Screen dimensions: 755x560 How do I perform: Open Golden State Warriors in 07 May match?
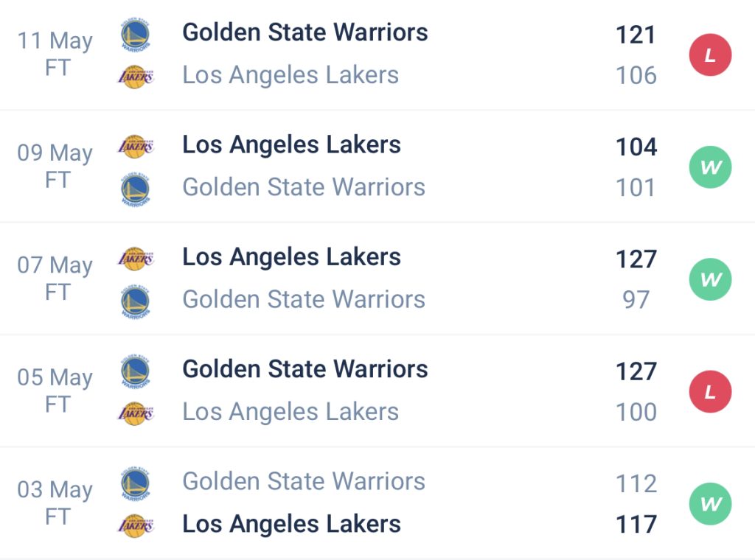pyautogui.click(x=304, y=299)
